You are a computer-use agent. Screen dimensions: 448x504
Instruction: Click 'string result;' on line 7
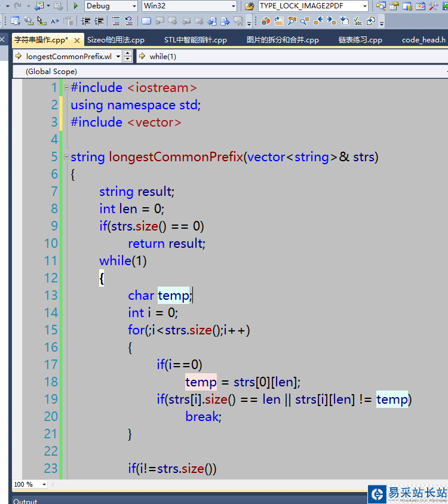(137, 192)
